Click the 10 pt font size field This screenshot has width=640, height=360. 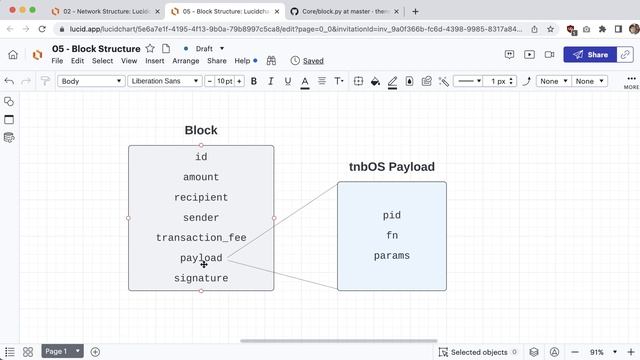coord(224,81)
